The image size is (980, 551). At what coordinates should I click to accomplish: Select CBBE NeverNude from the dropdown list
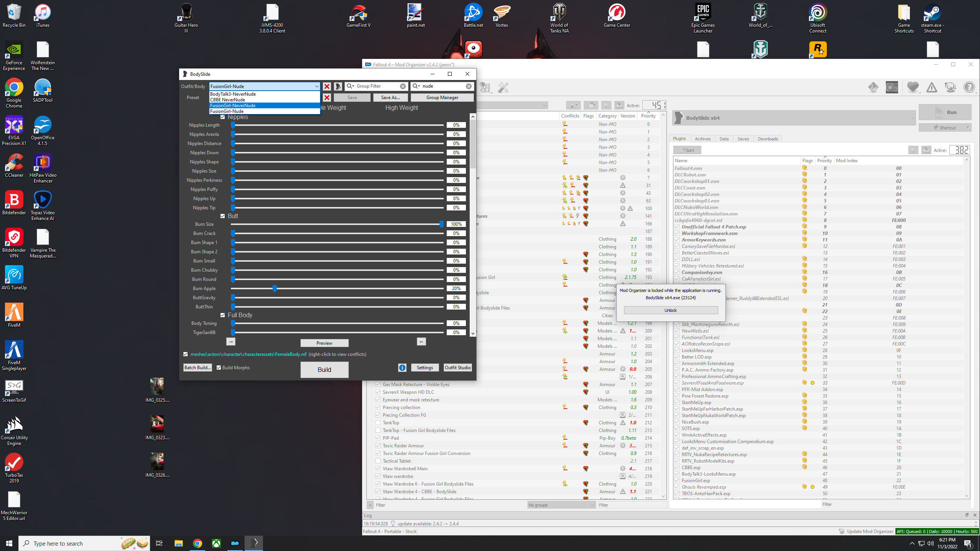coord(228,100)
